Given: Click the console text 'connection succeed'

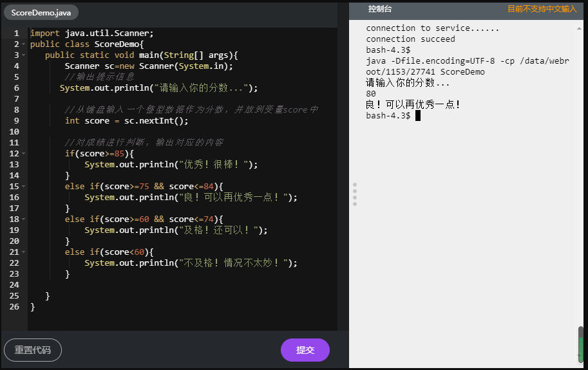Looking at the screenshot, I should 411,39.
